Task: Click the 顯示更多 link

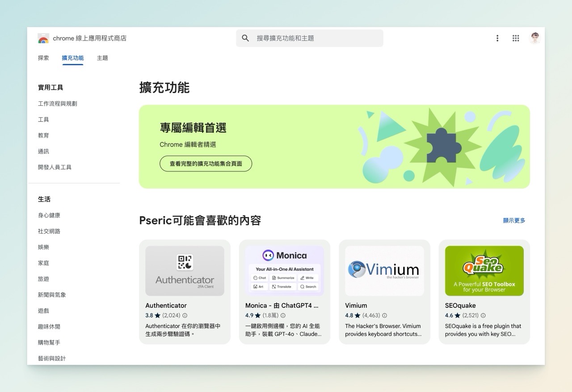Action: (x=514, y=221)
